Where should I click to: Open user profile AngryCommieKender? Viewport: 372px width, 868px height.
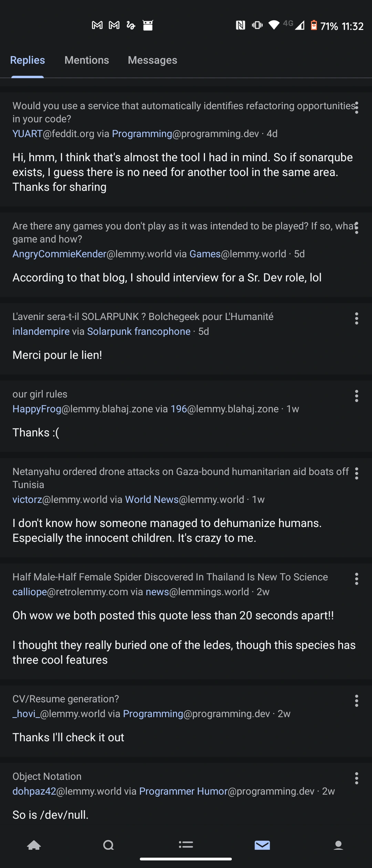pyautogui.click(x=59, y=254)
